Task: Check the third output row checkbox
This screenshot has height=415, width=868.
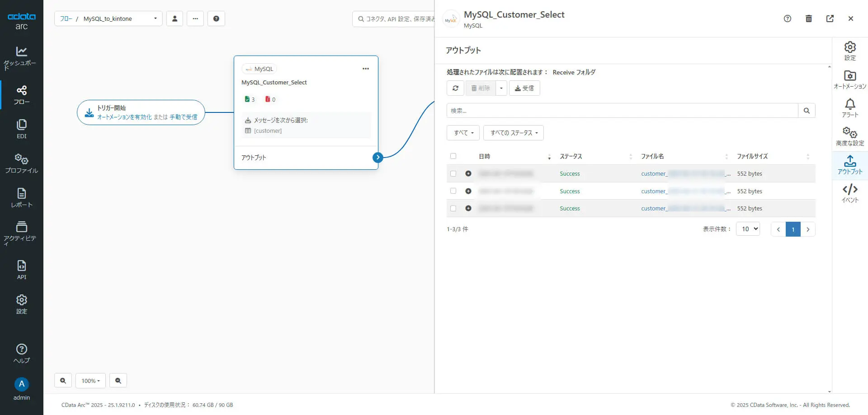Action: point(453,208)
